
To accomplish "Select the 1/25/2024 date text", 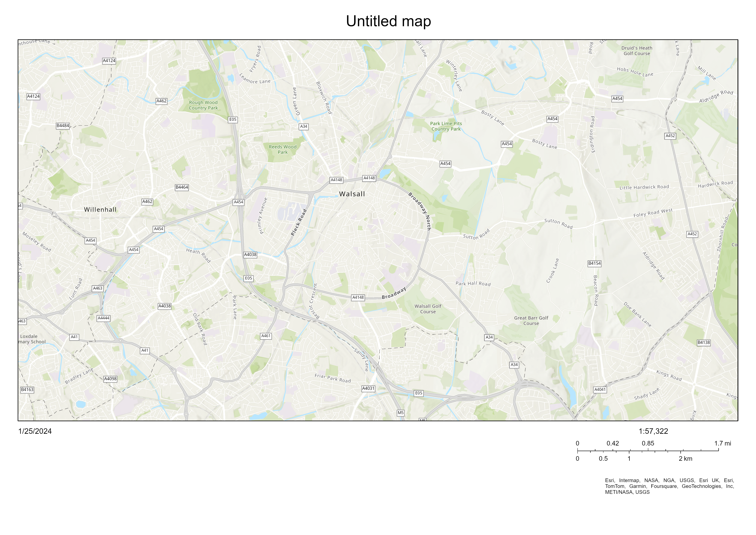I will tap(35, 431).
